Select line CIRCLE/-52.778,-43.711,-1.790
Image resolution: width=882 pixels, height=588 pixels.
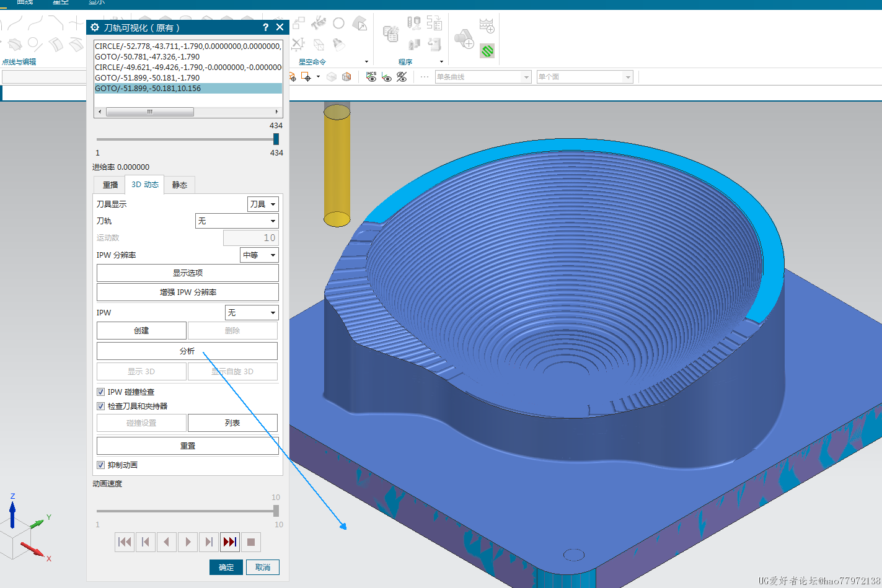[x=188, y=46]
